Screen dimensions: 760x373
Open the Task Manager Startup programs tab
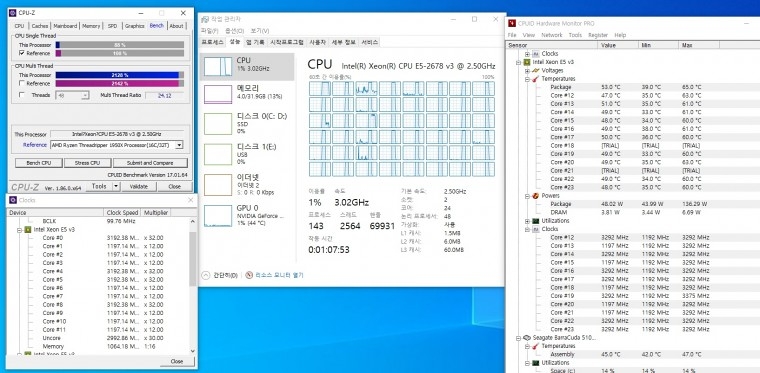[287, 43]
